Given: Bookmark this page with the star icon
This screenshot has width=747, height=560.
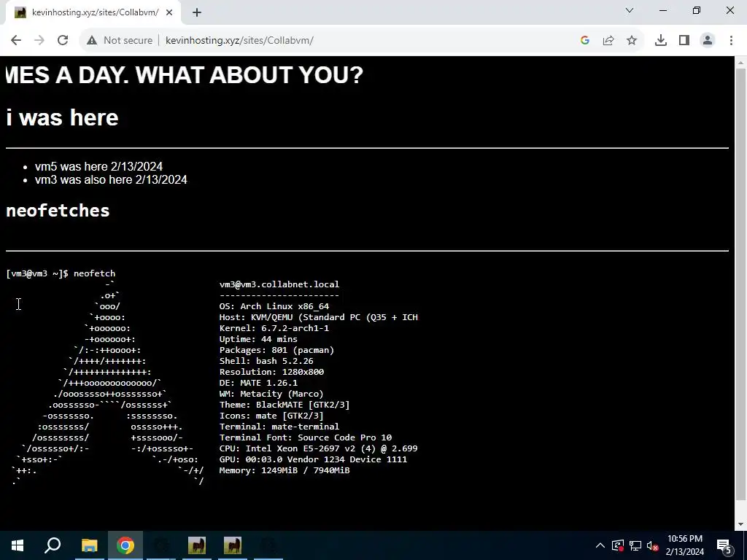Looking at the screenshot, I should coord(632,41).
